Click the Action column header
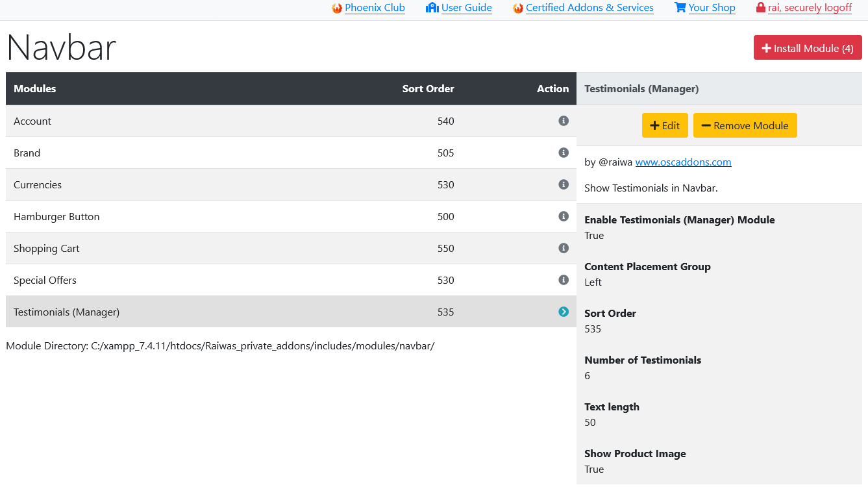This screenshot has width=868, height=487. click(x=552, y=89)
